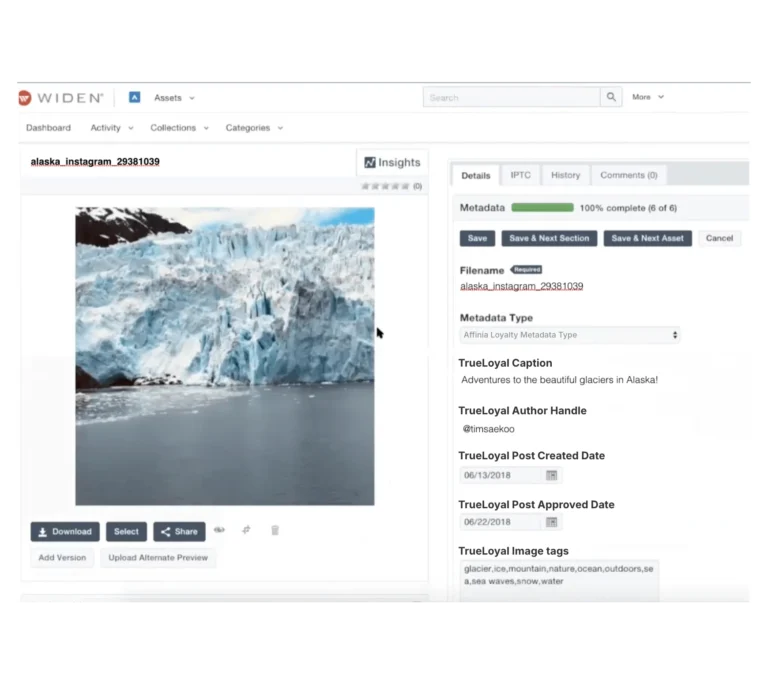Expand the Categories dropdown menu

[x=254, y=128]
